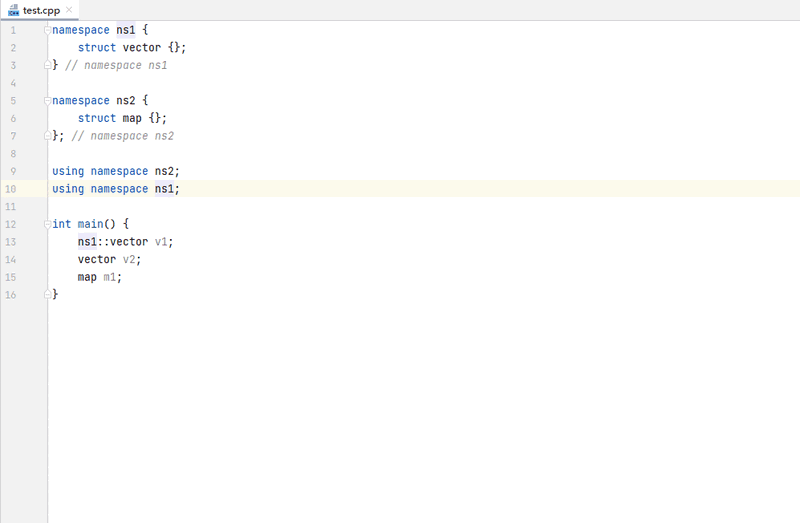
Task: Close the test.cpp editor tab
Action: (68, 10)
